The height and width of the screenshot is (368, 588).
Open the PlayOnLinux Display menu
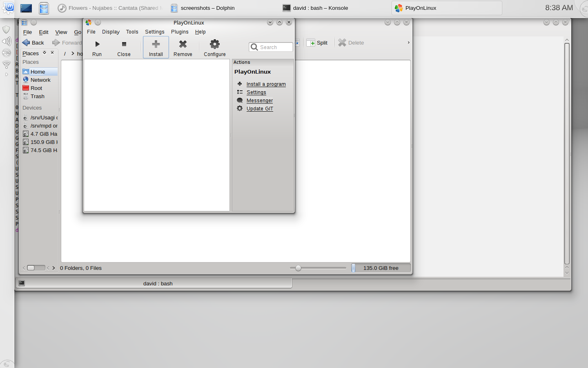pyautogui.click(x=111, y=31)
